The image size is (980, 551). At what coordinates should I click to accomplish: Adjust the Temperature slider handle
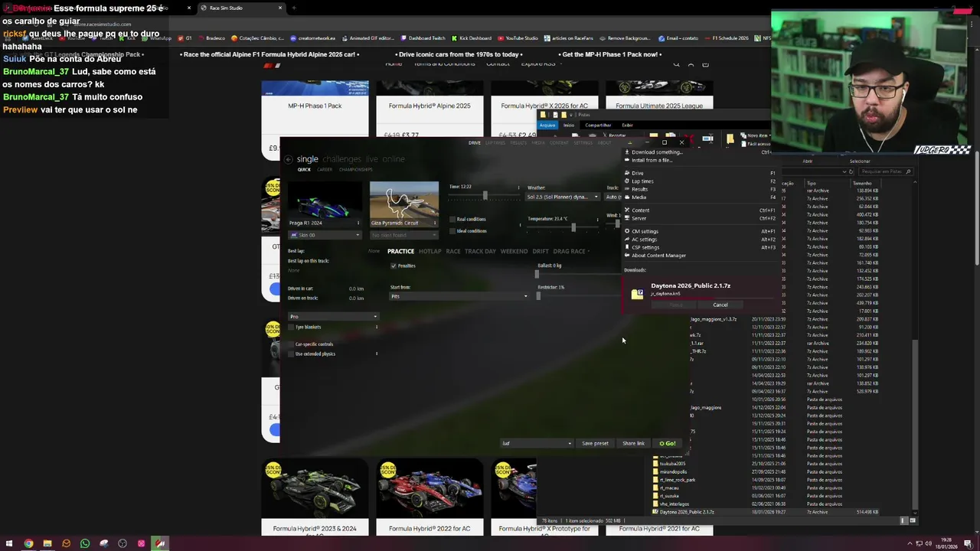tap(573, 227)
